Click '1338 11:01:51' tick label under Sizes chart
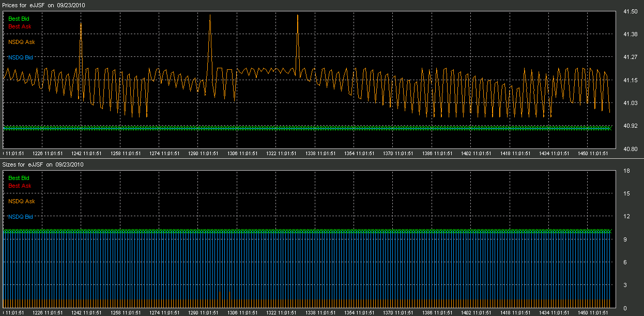The height and width of the screenshot is (316, 644). [x=320, y=313]
